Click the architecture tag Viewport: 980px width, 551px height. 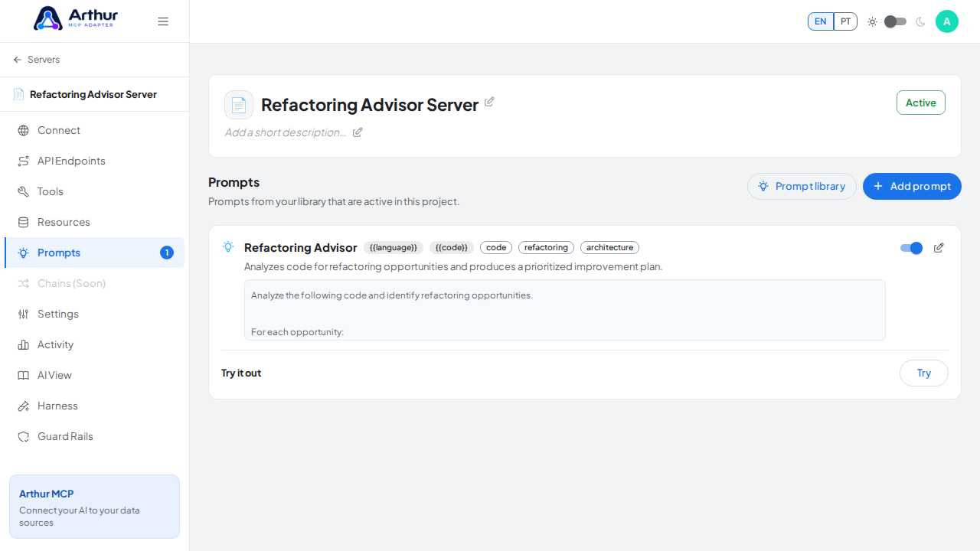coord(609,248)
